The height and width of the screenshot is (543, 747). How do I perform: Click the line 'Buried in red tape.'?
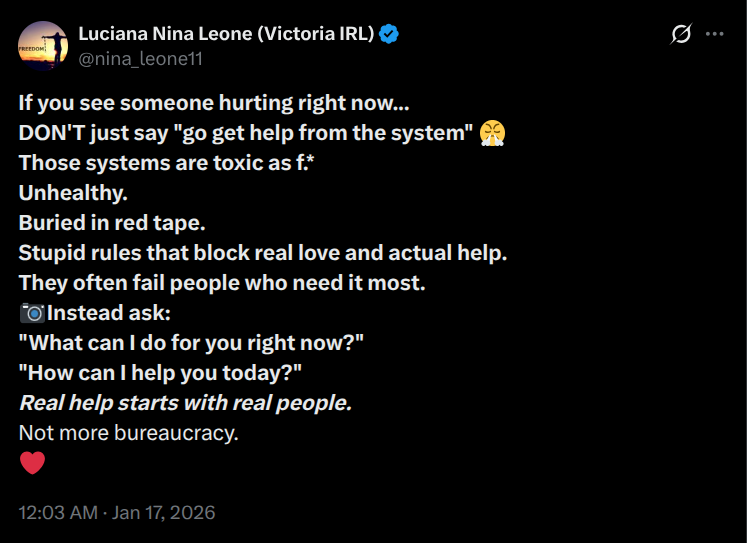[112, 222]
